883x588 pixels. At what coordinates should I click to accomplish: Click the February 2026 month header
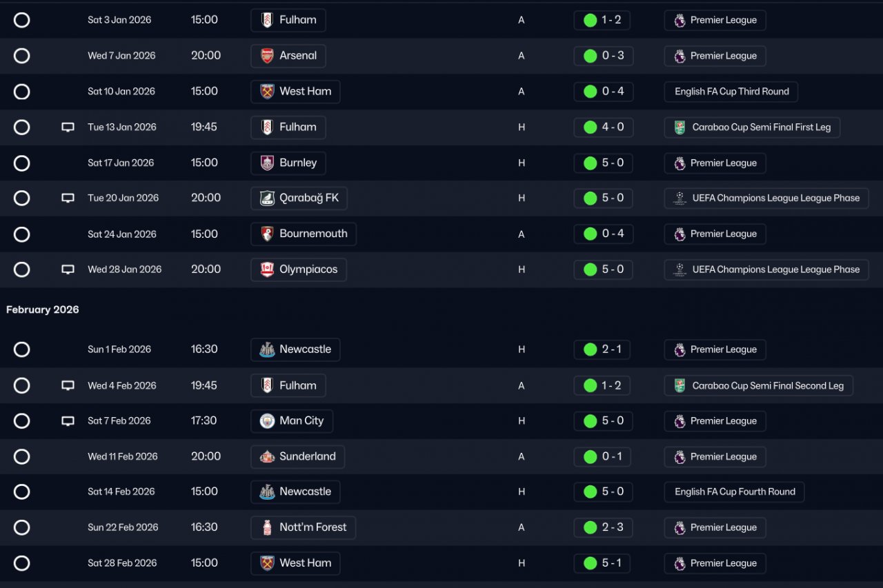43,310
